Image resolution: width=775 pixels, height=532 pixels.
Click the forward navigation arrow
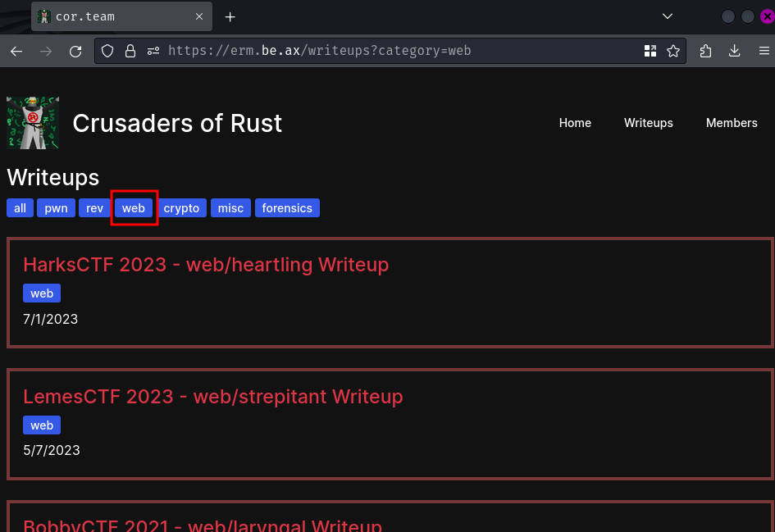46,51
